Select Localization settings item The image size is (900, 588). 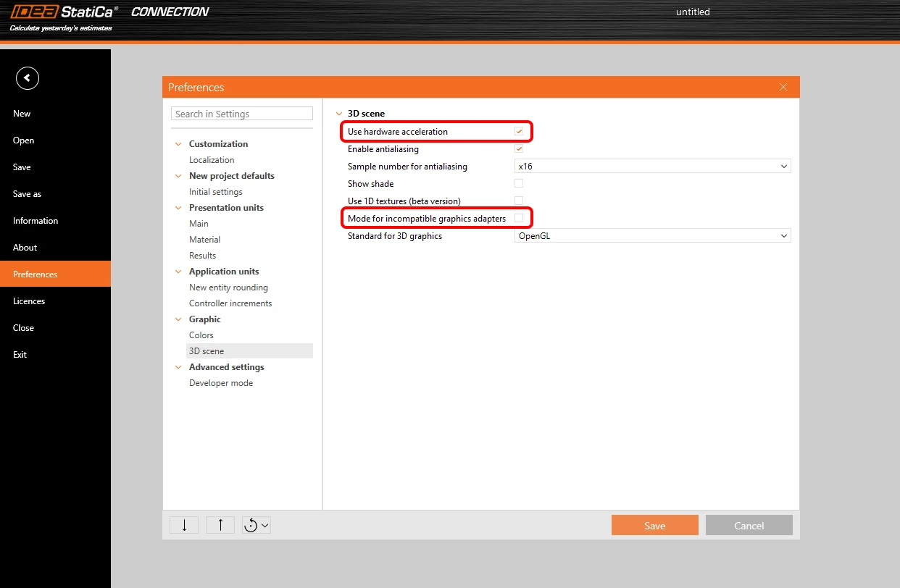point(212,160)
